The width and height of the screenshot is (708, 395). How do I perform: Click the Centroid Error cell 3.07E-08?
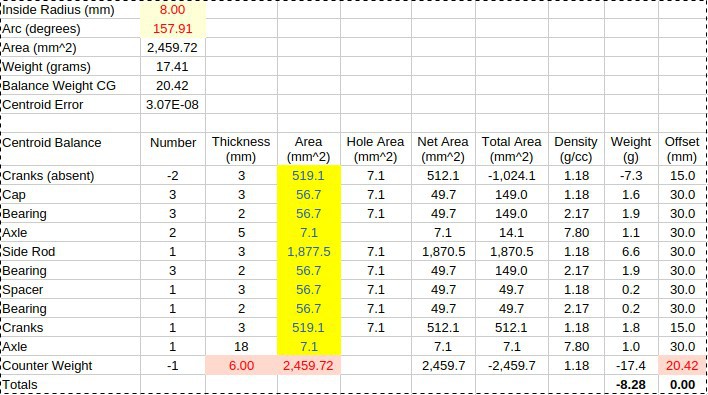[x=173, y=105]
